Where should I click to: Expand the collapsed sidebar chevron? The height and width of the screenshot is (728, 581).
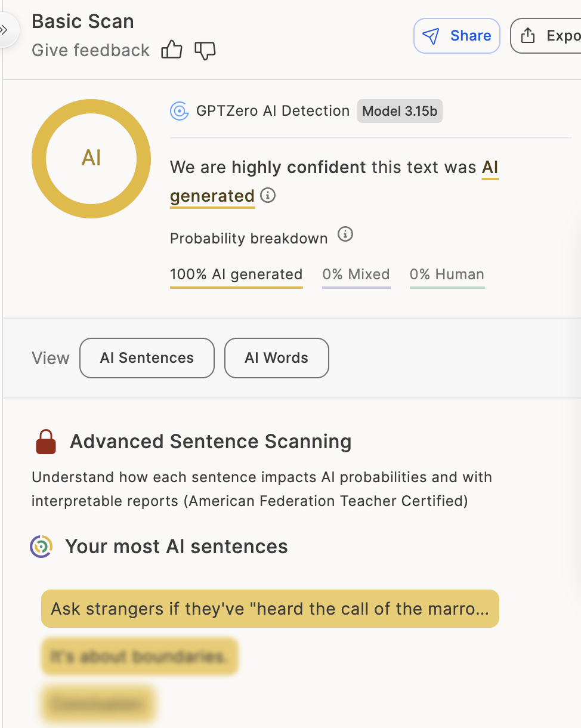coord(5,29)
